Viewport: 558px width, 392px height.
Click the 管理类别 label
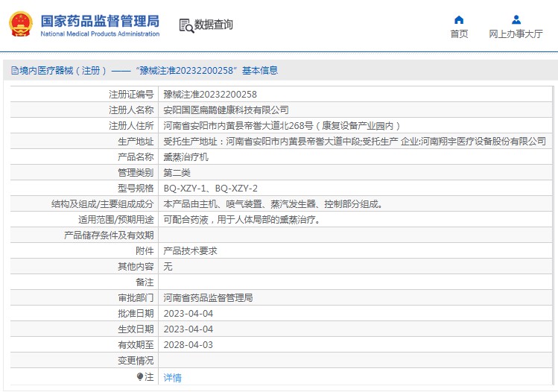[136, 173]
